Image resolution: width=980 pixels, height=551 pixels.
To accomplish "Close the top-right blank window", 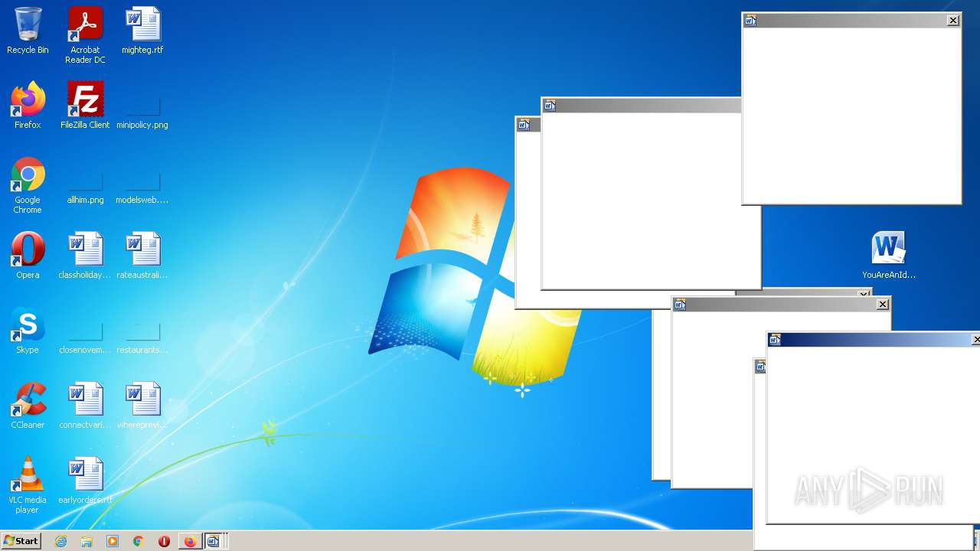I will pyautogui.click(x=953, y=21).
